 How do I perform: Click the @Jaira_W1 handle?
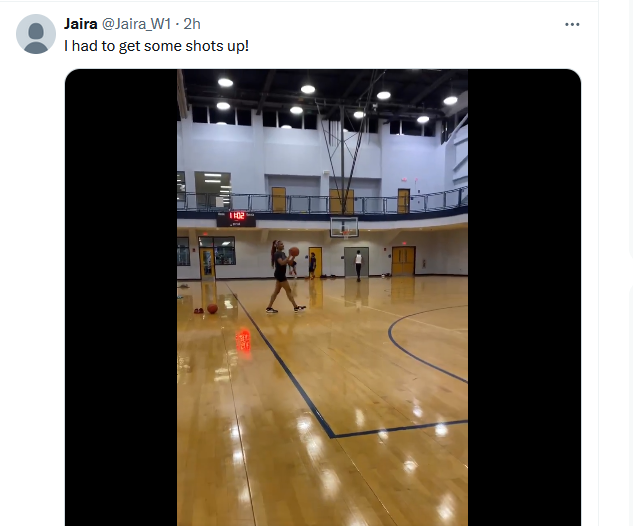coord(136,24)
